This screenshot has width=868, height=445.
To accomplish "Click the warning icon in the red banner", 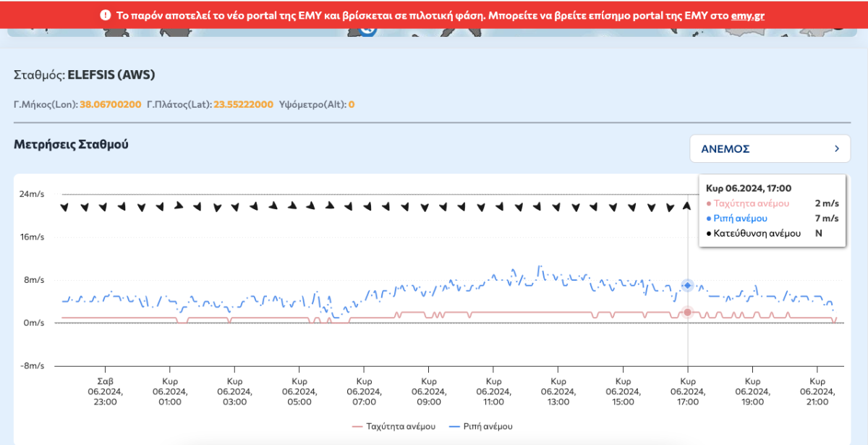I will tap(106, 14).
